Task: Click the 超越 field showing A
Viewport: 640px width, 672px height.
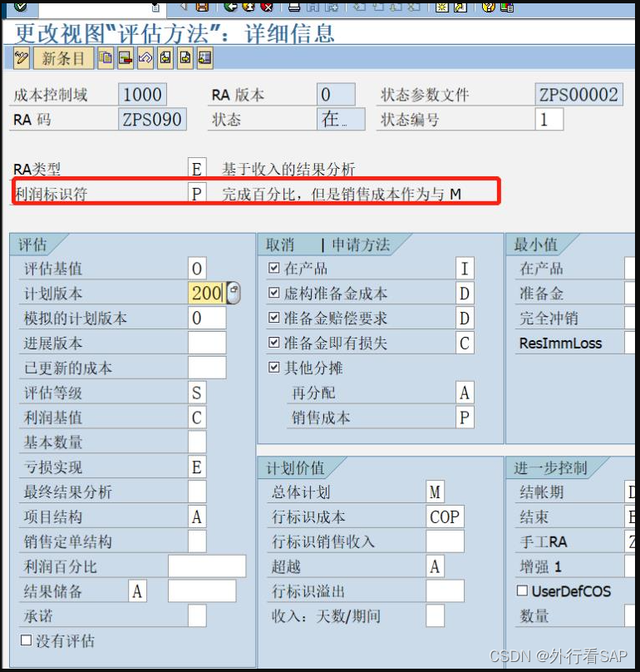Action: pos(436,566)
